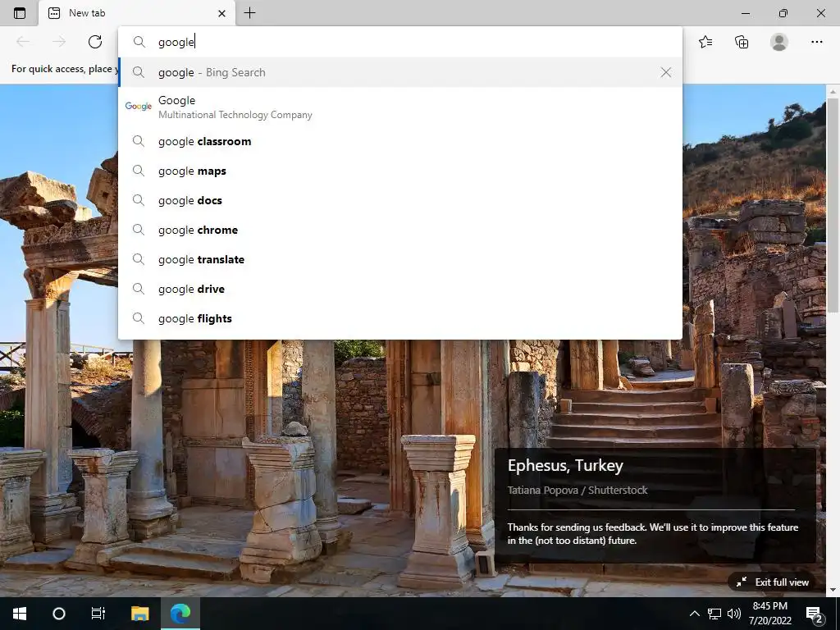This screenshot has height=630, width=840.
Task: Open the vertical tabs actions icon
Action: coord(20,13)
